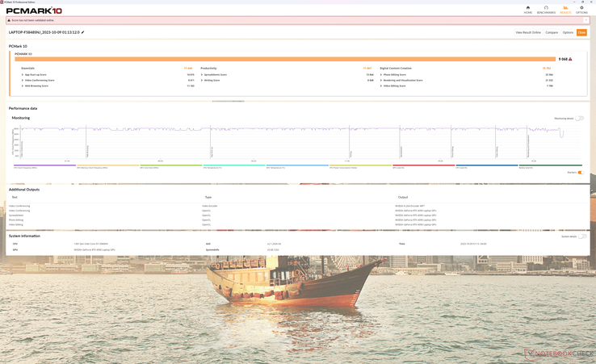Click 13th Gen Intel Core CPU value
Screen dimensions: 596x364
coord(91,244)
